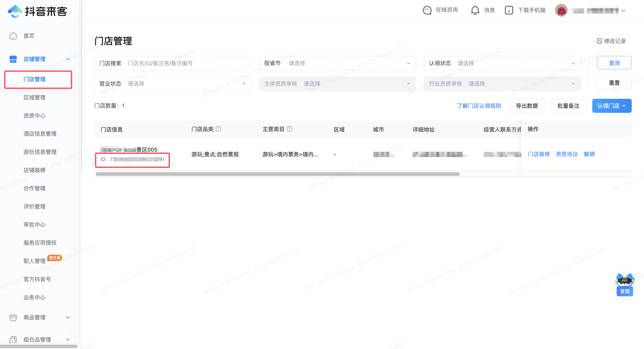Click the online consultation chat icon
The width and height of the screenshot is (644, 349).
pyautogui.click(x=427, y=10)
